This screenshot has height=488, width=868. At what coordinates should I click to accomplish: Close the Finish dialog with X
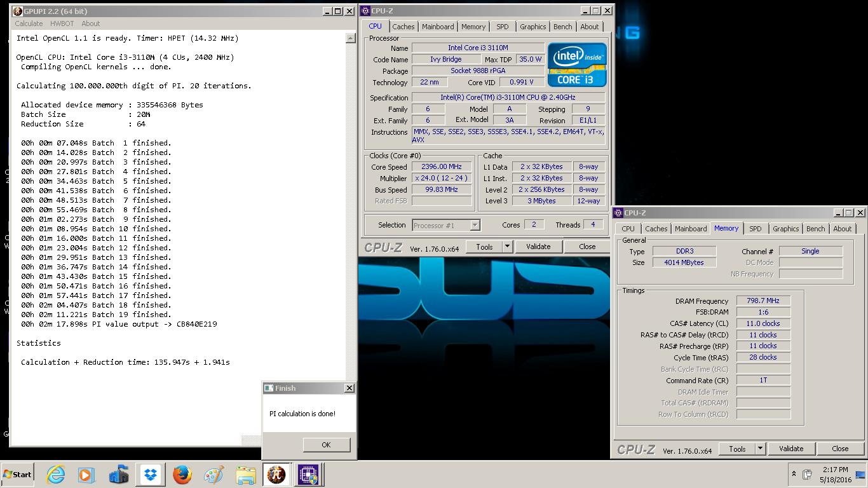[349, 388]
